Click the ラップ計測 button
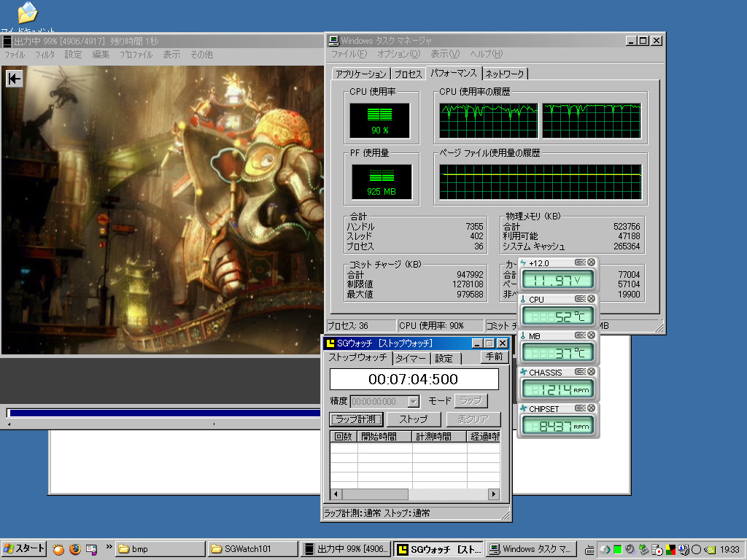Screen dimensions: 747x560 pyautogui.click(x=356, y=419)
